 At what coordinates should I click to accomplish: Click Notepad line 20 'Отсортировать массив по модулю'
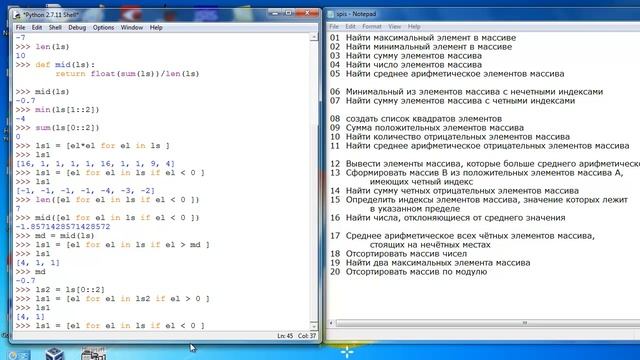[409, 271]
